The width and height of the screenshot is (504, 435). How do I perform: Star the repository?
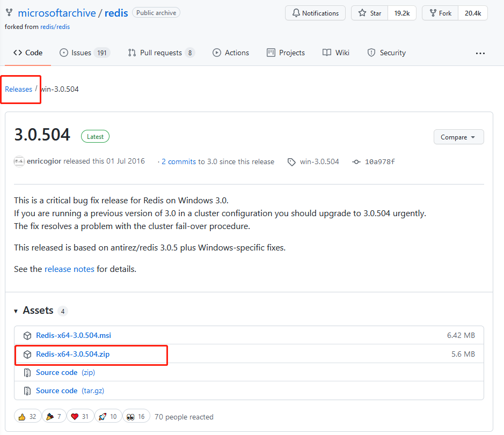point(370,13)
